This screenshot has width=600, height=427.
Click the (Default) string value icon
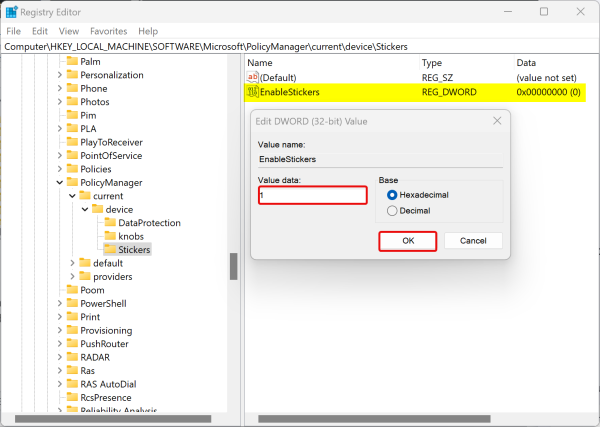pos(253,77)
